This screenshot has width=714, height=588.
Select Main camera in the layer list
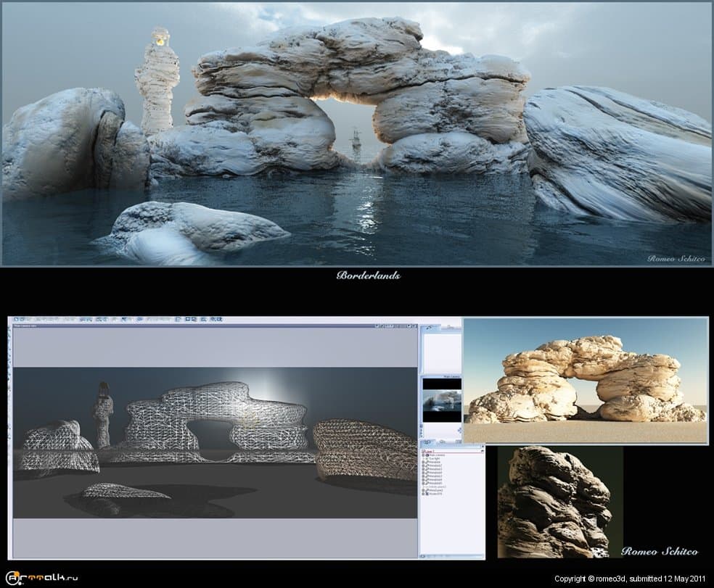438,455
